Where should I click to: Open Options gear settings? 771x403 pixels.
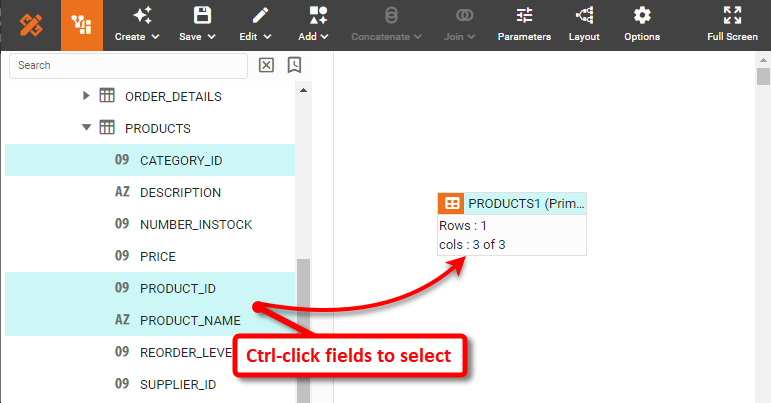click(642, 26)
